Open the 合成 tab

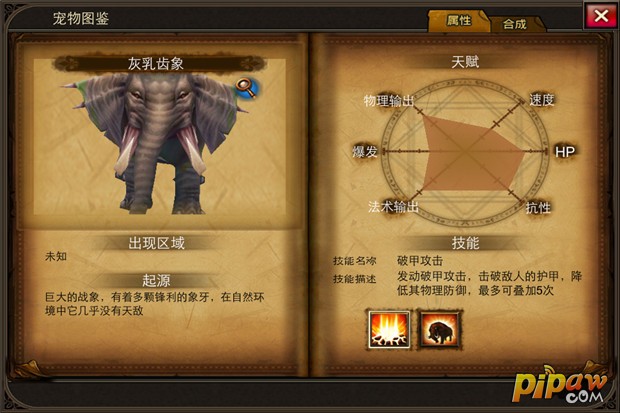tap(515, 24)
